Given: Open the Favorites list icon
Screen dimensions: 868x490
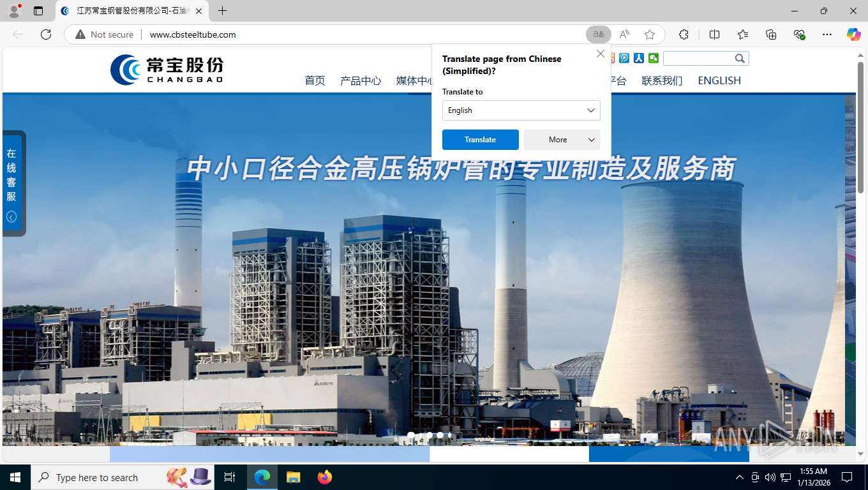Looking at the screenshot, I should click(x=743, y=34).
